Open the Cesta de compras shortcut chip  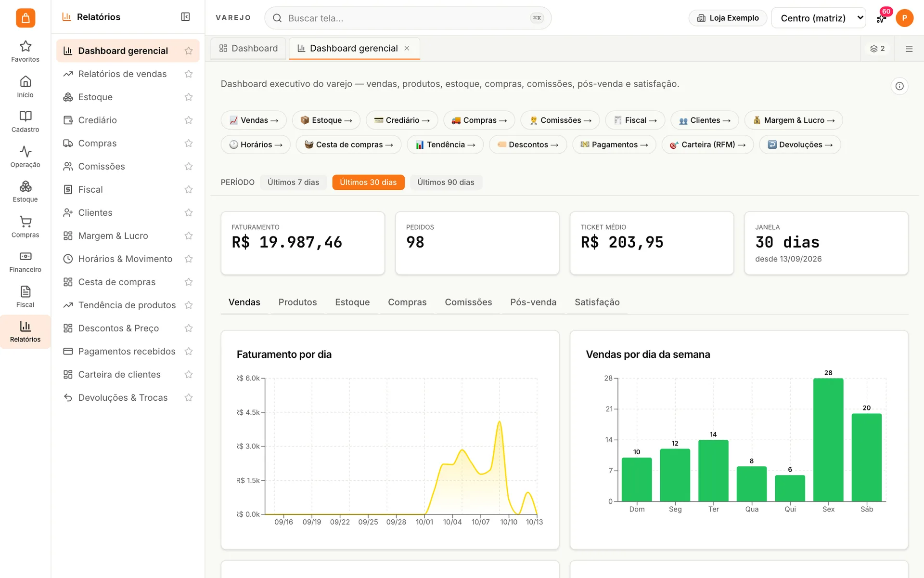click(x=348, y=144)
